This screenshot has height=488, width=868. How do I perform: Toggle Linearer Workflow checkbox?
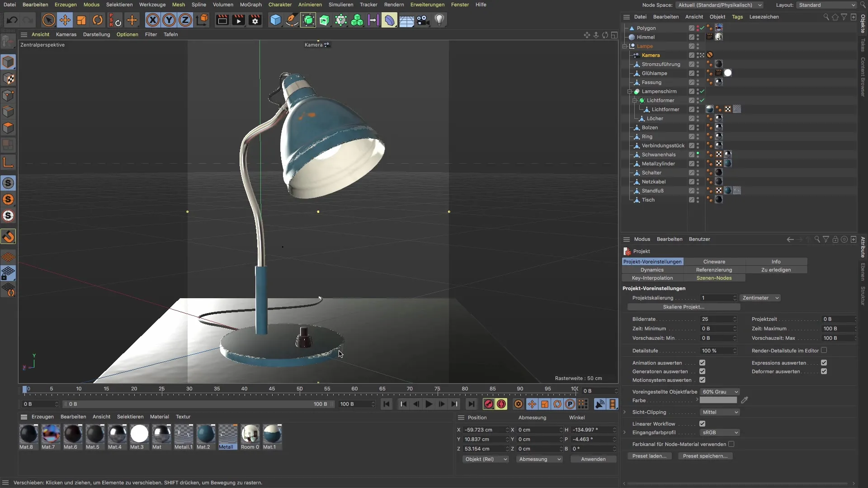click(702, 424)
